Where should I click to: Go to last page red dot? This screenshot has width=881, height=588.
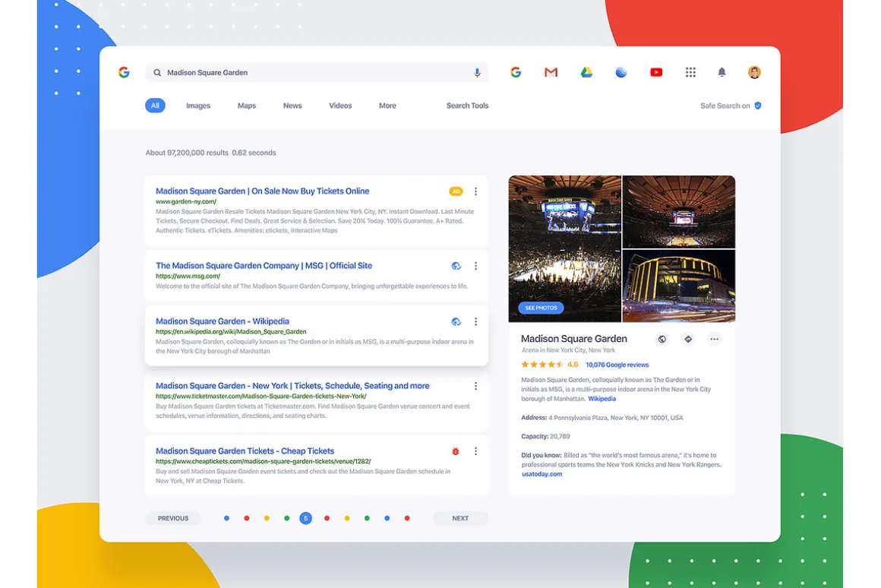click(407, 518)
